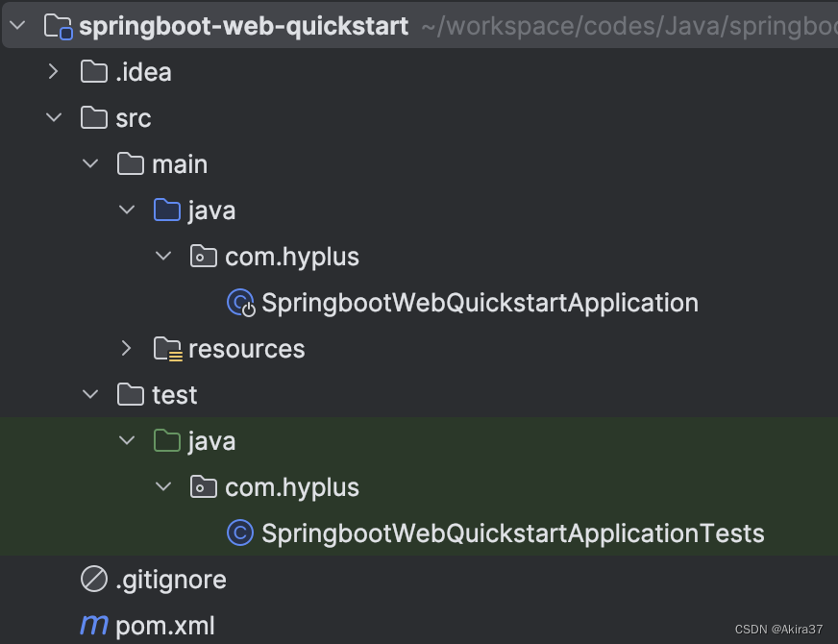Collapse the main folder chevron
This screenshot has height=644, width=838.
tap(89, 163)
